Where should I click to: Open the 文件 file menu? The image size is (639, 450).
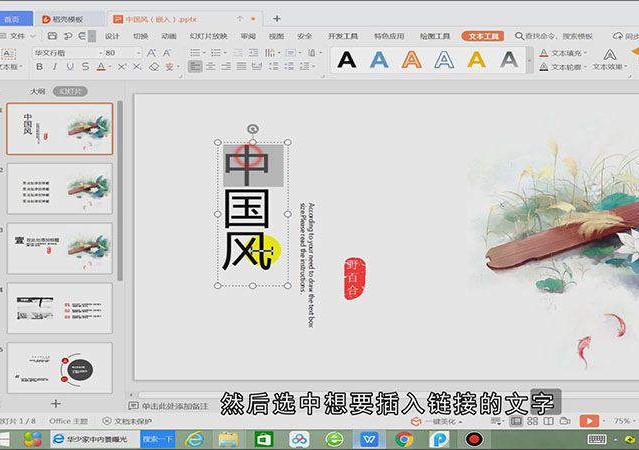pyautogui.click(x=18, y=36)
